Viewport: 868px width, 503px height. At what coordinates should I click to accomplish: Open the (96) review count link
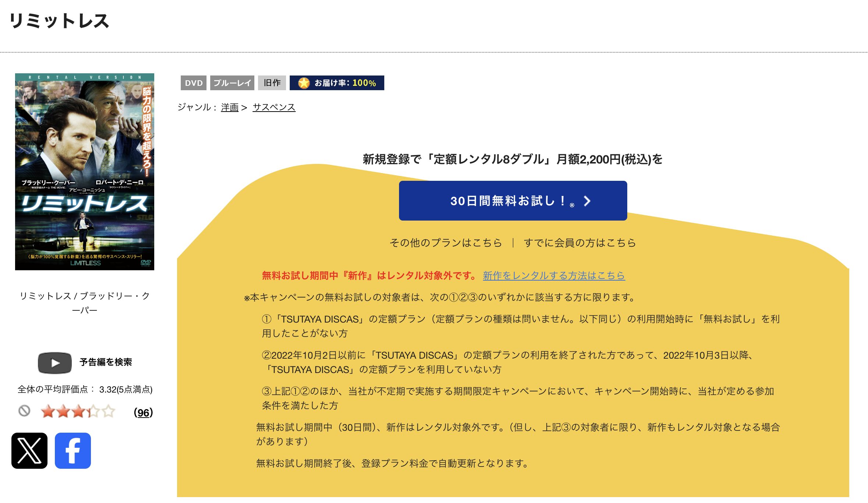click(x=143, y=412)
